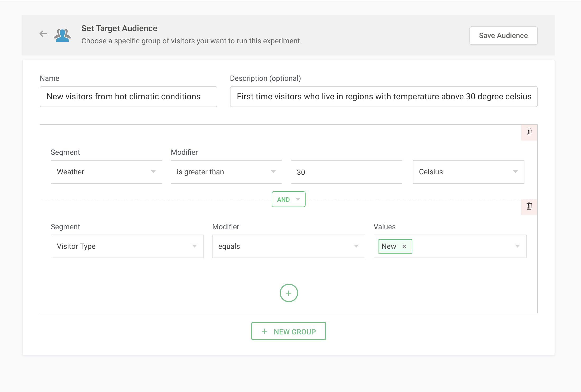This screenshot has height=392, width=581.
Task: Click the New value tag
Action: 389,246
